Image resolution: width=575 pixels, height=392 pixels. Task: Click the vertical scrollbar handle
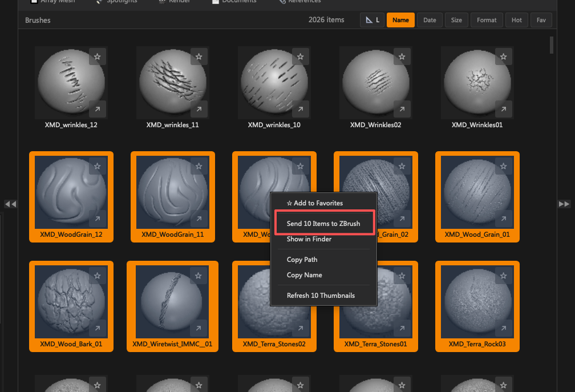552,45
